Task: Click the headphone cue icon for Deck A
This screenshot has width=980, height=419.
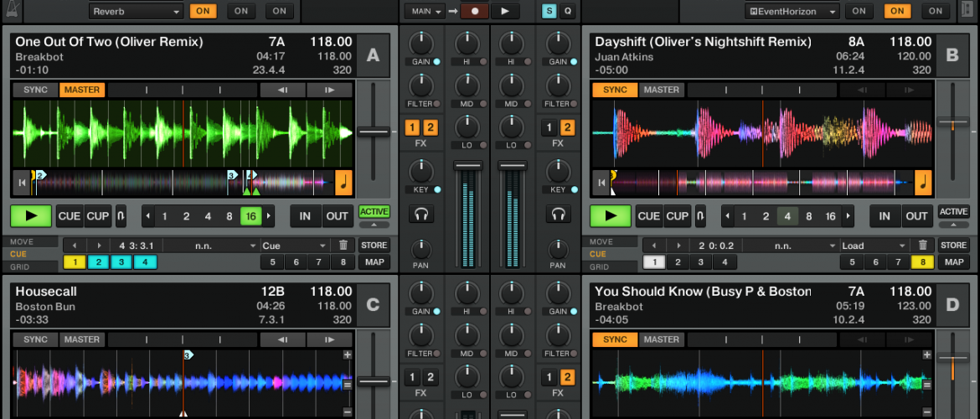Action: click(421, 215)
